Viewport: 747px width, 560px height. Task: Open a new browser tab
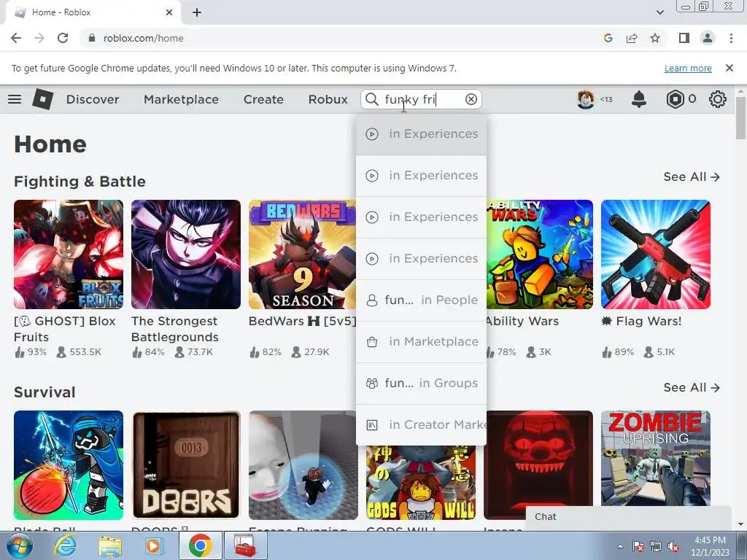pyautogui.click(x=197, y=12)
